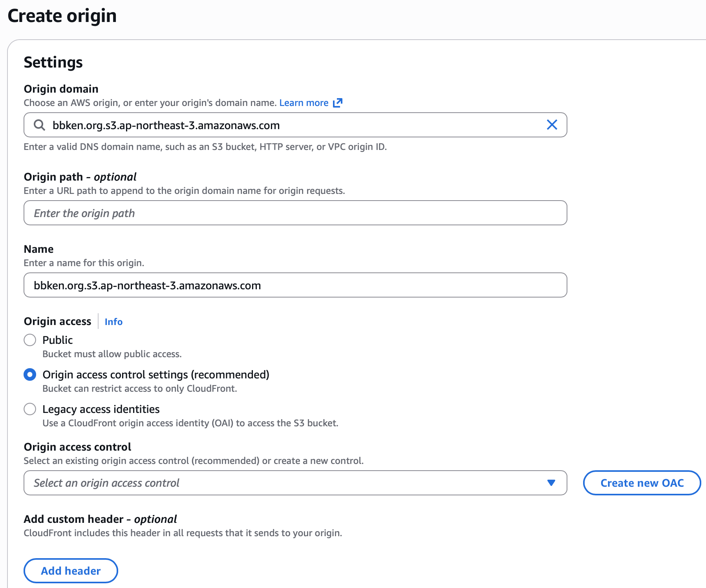706x588 pixels.
Task: Click into the Name text field
Action: 295,285
